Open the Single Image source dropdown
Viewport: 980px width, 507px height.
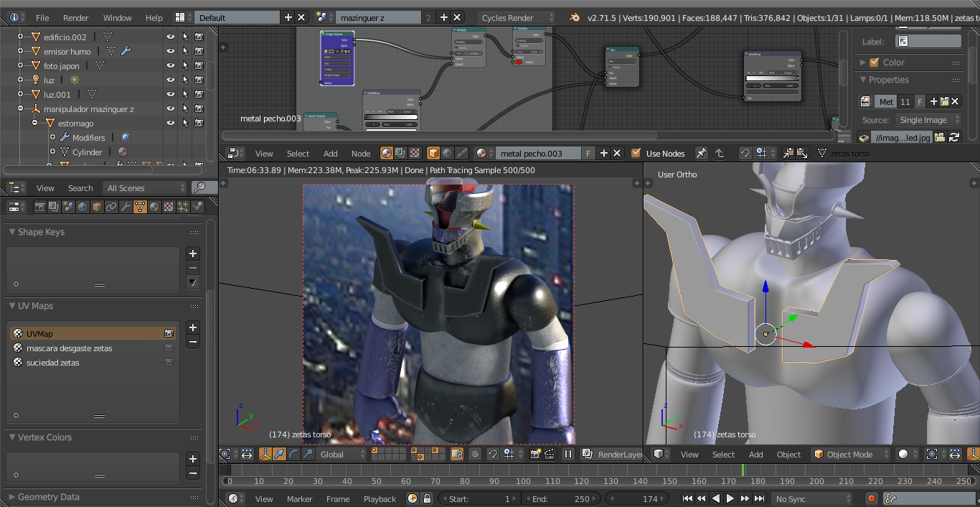(928, 120)
